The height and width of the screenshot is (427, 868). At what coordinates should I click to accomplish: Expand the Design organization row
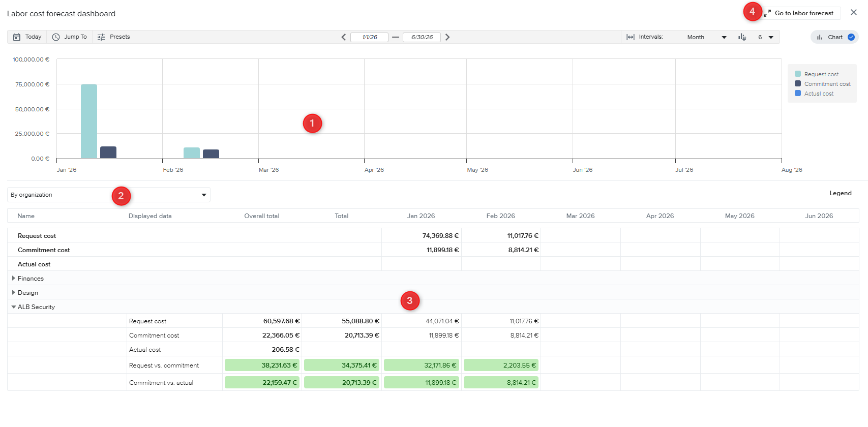(x=14, y=293)
